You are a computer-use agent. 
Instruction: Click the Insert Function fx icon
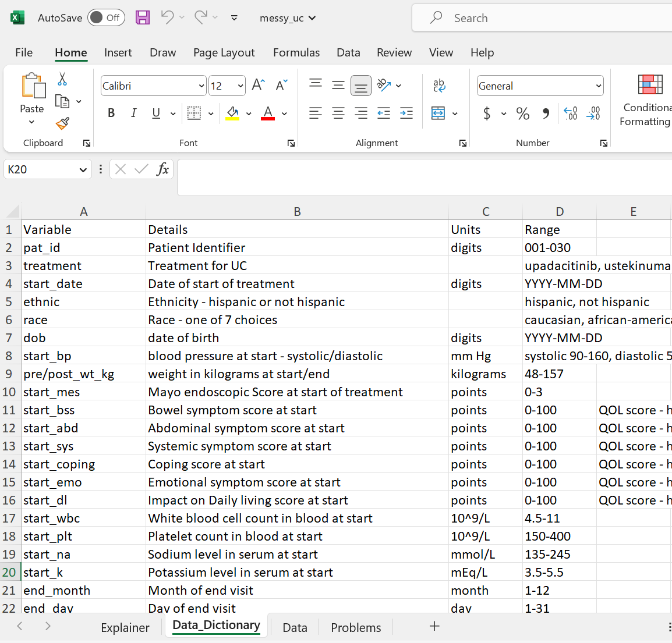[162, 169]
